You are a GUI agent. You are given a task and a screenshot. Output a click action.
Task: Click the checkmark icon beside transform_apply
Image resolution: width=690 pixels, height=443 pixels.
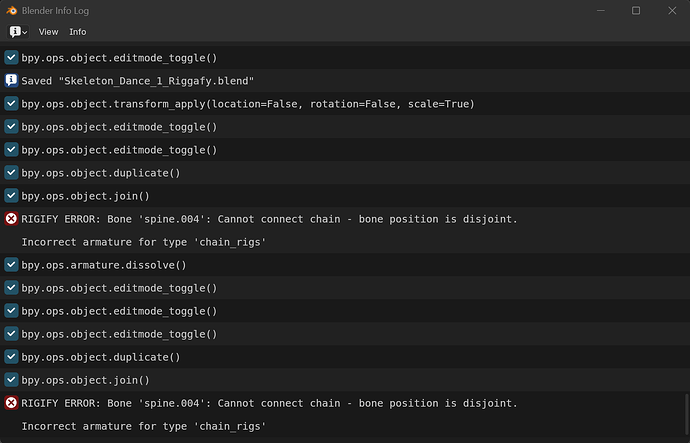click(11, 103)
